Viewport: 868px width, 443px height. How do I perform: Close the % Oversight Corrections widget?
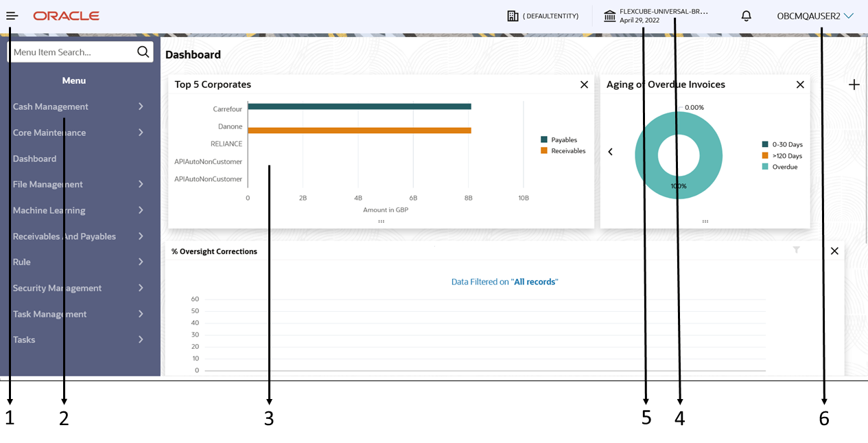point(834,251)
